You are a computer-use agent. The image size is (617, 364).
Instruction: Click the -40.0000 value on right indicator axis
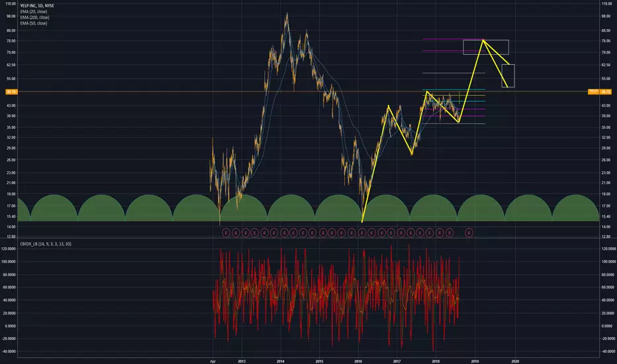[x=609, y=352]
